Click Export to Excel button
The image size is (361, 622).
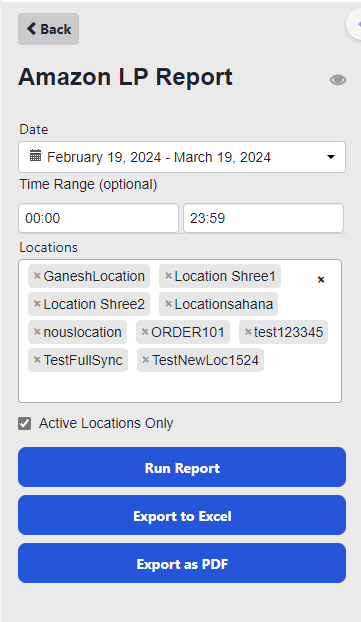(182, 515)
